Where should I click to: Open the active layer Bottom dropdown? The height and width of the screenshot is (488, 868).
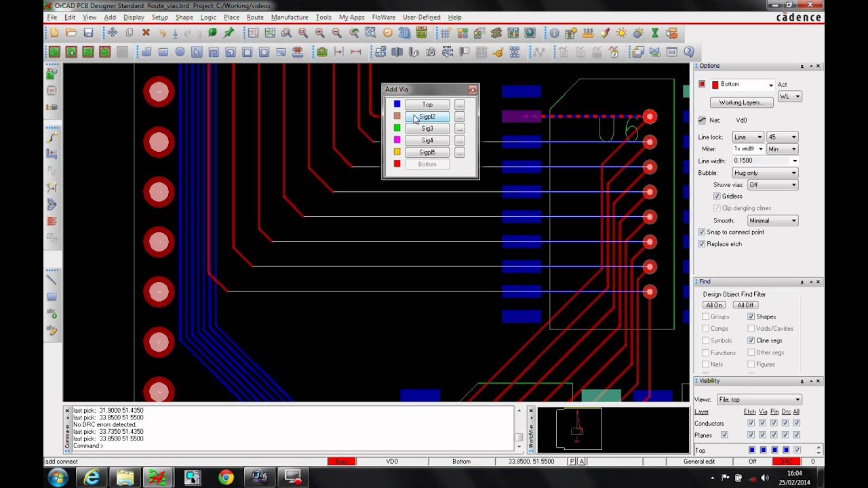[771, 85]
